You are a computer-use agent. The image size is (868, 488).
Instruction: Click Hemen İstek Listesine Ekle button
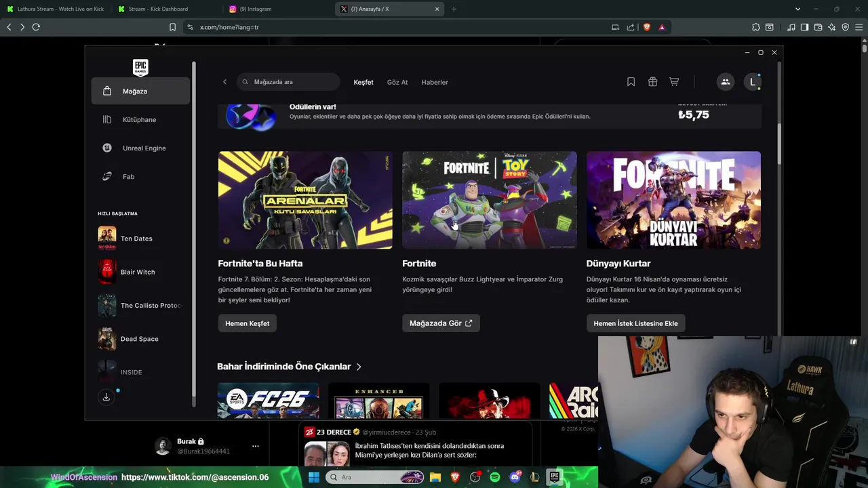click(x=636, y=323)
